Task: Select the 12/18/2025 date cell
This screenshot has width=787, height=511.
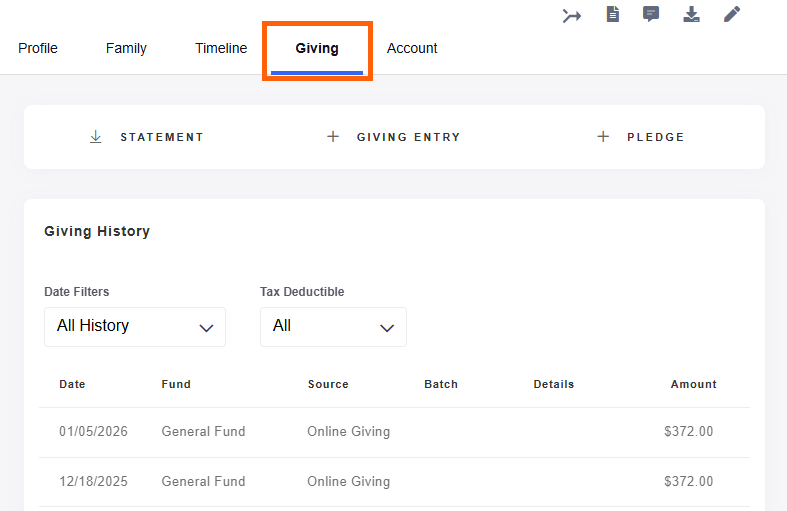Action: (x=93, y=481)
